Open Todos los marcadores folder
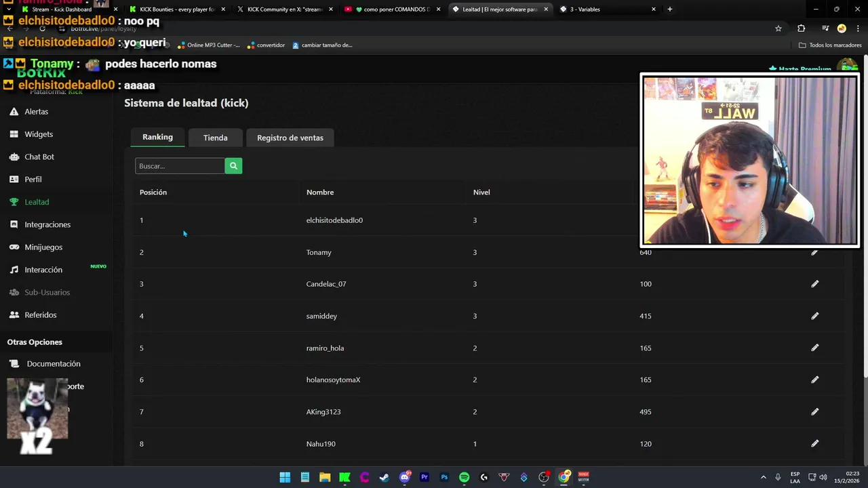 tap(830, 45)
